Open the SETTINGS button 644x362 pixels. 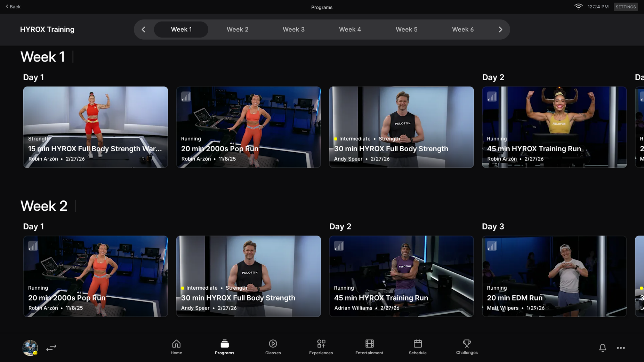click(625, 7)
